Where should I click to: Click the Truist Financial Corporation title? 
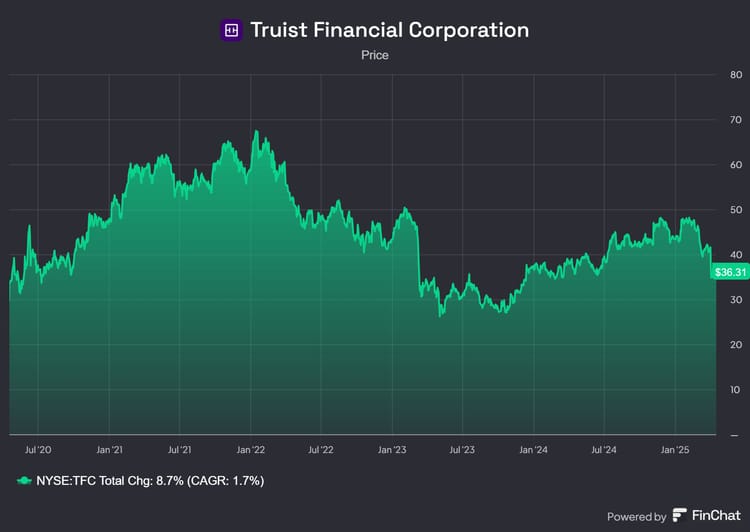pos(389,30)
